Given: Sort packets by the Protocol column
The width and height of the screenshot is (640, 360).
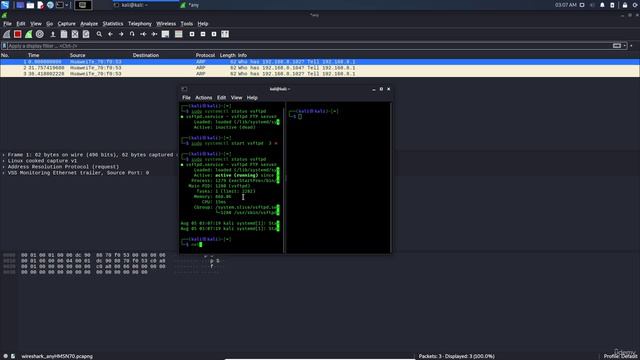Looking at the screenshot, I should coord(205,55).
